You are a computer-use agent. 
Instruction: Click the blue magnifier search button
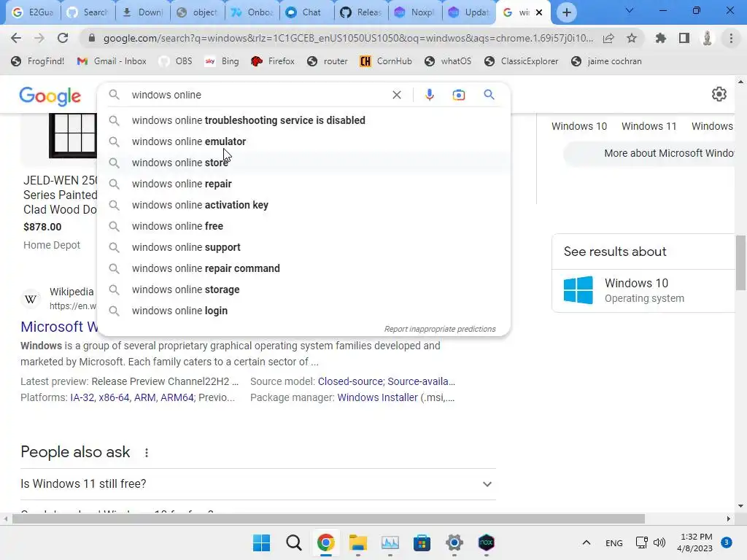point(489,95)
